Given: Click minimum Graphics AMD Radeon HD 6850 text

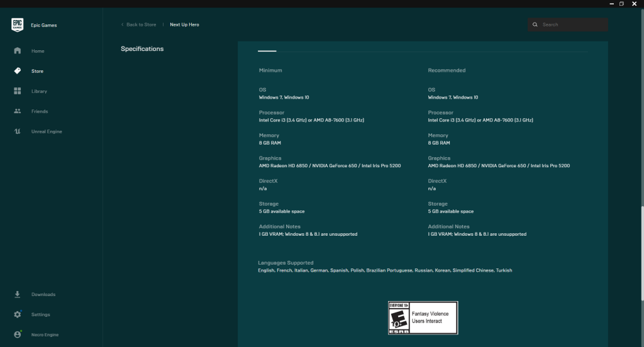Looking at the screenshot, I should (x=330, y=165).
